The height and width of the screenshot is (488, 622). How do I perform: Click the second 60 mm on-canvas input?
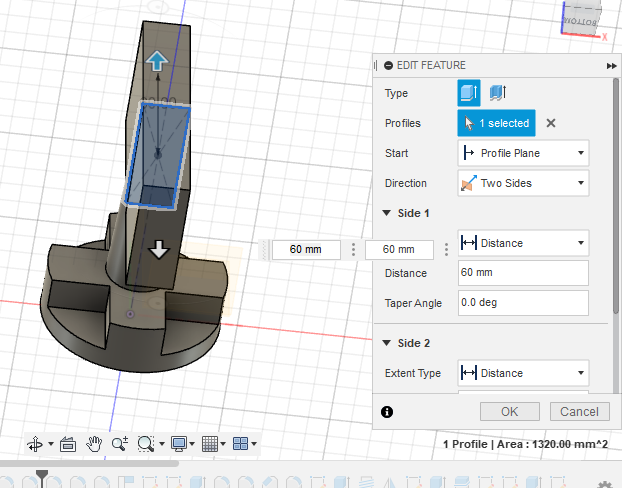[x=399, y=250]
